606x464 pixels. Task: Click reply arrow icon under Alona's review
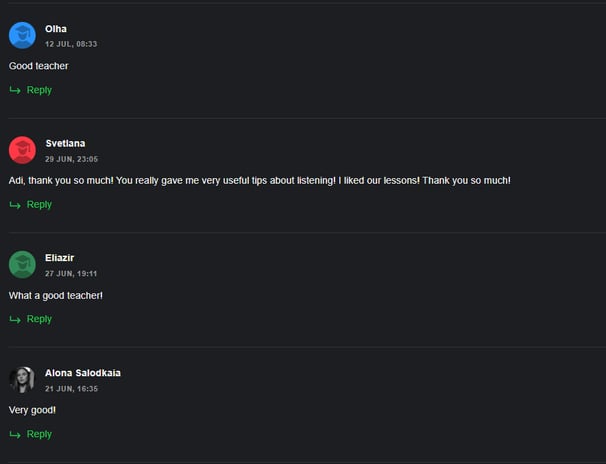coord(15,435)
